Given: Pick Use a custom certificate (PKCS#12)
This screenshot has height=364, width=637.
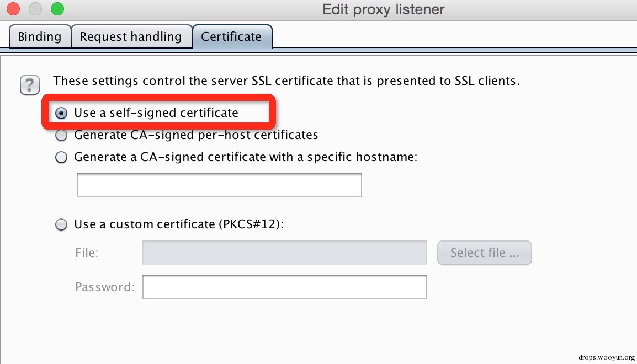Looking at the screenshot, I should tap(62, 225).
